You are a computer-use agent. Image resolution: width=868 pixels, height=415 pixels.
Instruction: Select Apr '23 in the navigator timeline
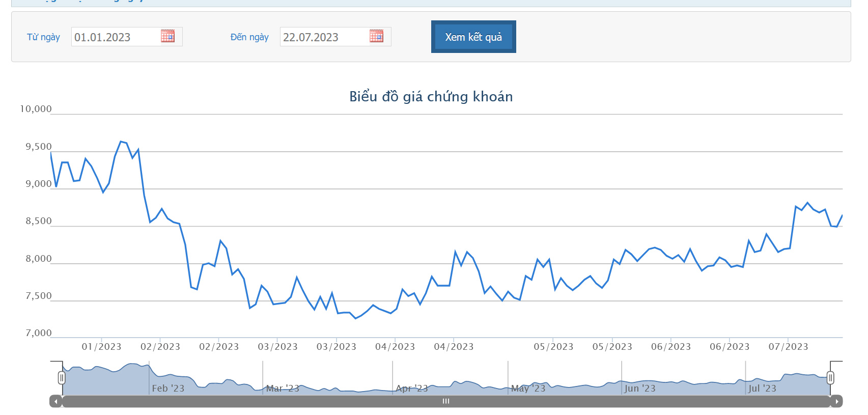click(x=412, y=388)
